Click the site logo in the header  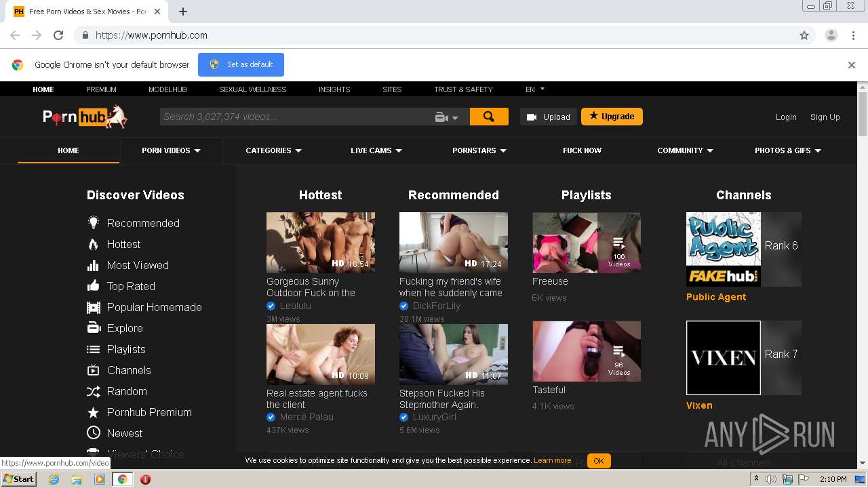point(85,117)
